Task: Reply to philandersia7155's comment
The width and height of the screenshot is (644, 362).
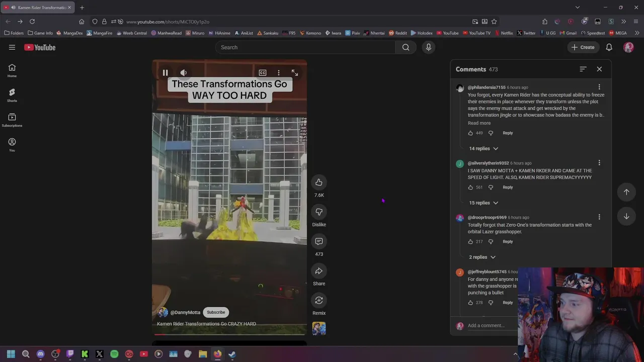Action: click(x=508, y=133)
